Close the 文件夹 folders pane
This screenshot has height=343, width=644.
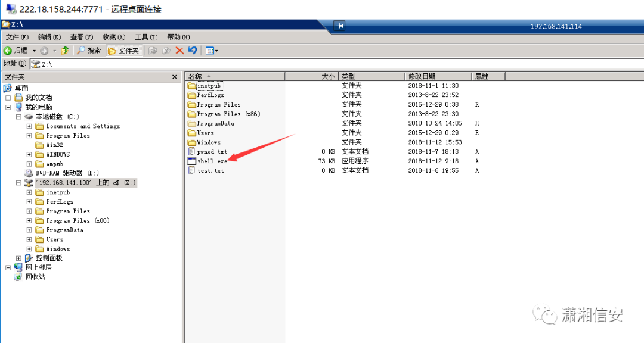175,77
